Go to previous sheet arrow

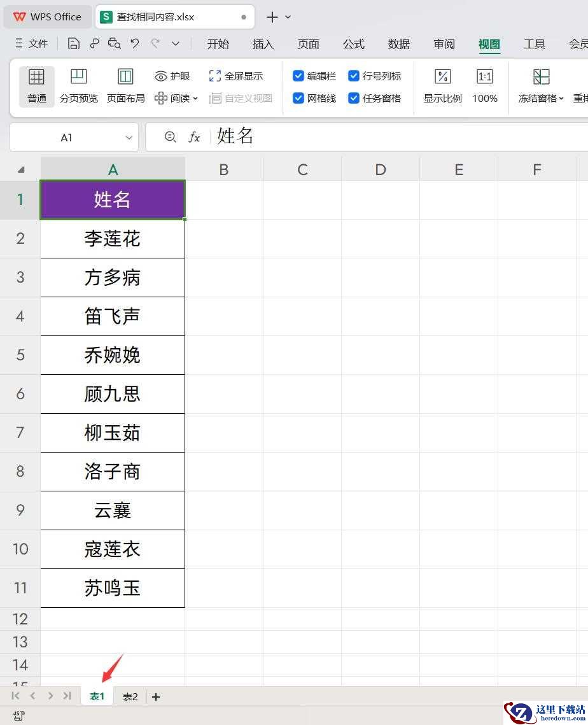[x=32, y=696]
